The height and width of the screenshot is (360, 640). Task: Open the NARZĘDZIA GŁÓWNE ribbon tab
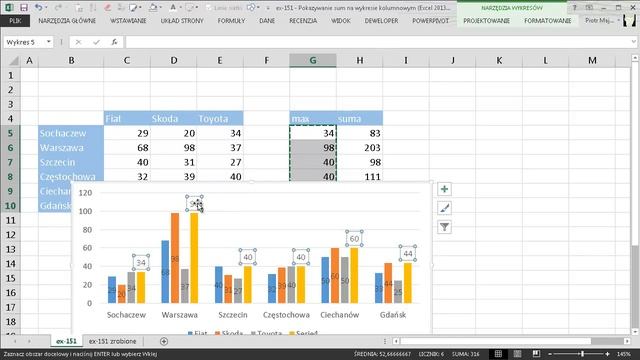click(67, 20)
